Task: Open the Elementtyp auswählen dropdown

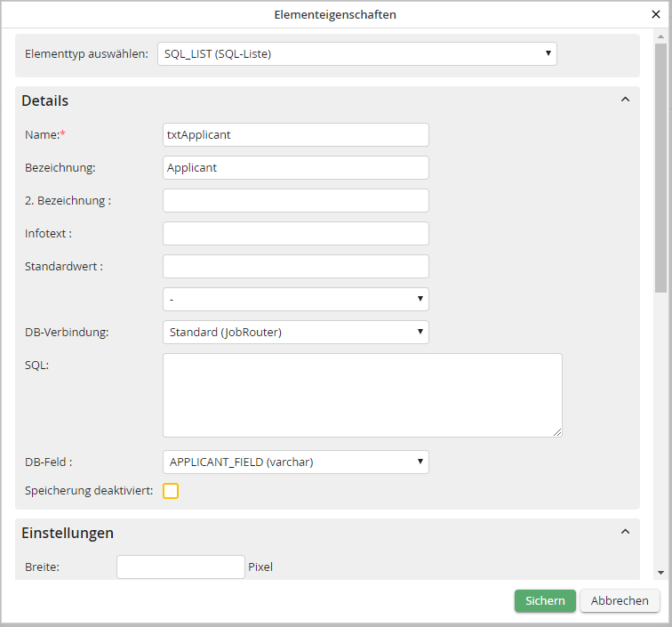Action: coord(356,54)
